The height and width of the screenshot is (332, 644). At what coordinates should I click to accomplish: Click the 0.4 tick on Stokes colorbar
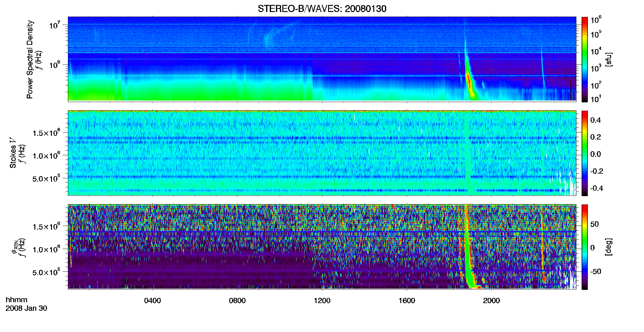tap(595, 120)
